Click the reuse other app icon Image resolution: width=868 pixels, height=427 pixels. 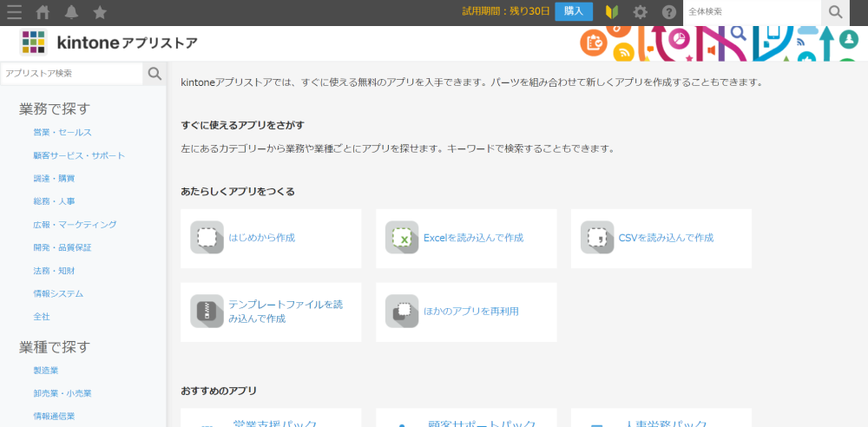click(x=402, y=312)
